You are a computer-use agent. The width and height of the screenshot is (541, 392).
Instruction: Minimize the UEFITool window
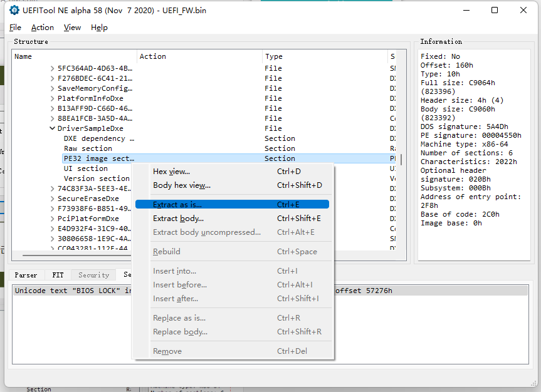pyautogui.click(x=466, y=11)
